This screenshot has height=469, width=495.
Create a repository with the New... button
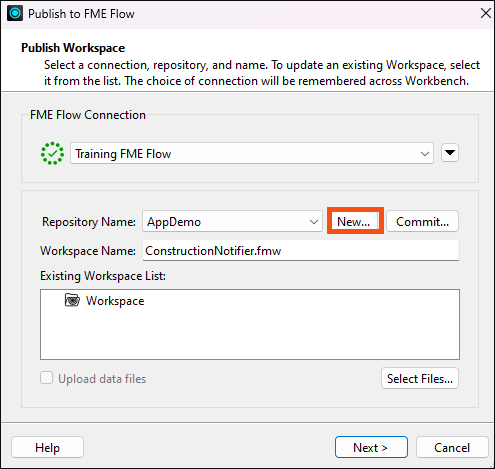[x=355, y=221]
